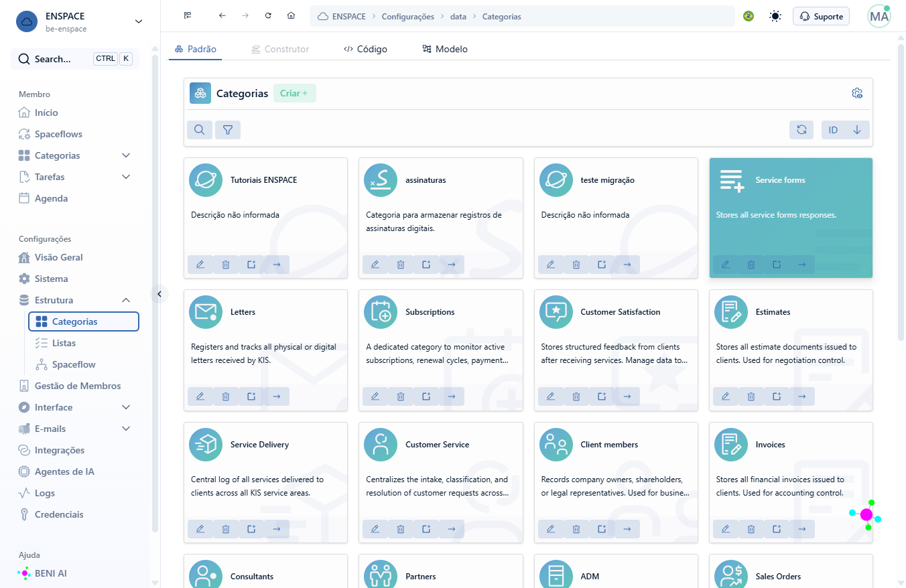Screen dimensions: 906x588
Task: Expand the Tarefas sidebar section
Action: point(126,177)
